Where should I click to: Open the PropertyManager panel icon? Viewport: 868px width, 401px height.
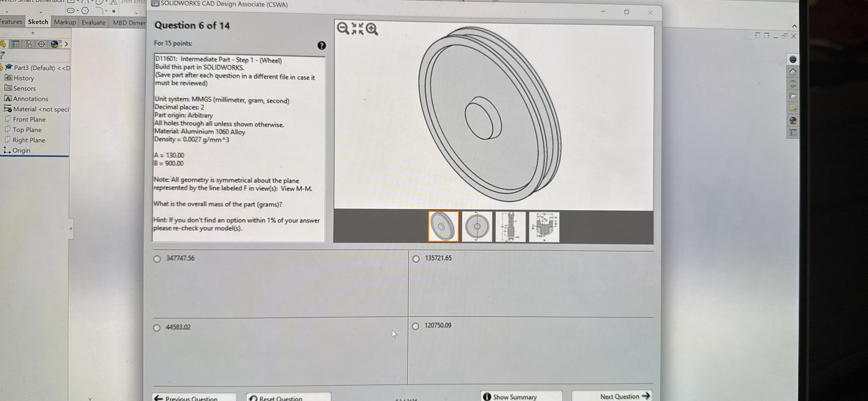(x=29, y=45)
